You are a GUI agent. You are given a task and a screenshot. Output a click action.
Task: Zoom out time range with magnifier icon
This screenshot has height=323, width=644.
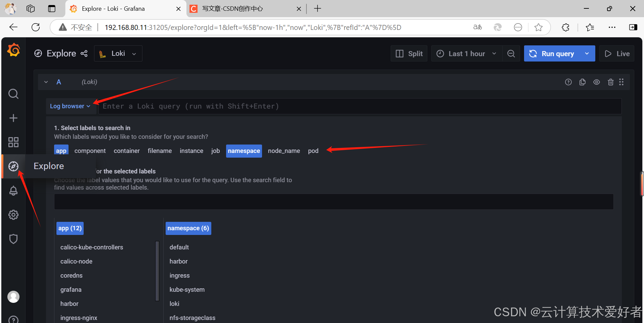[x=511, y=54]
